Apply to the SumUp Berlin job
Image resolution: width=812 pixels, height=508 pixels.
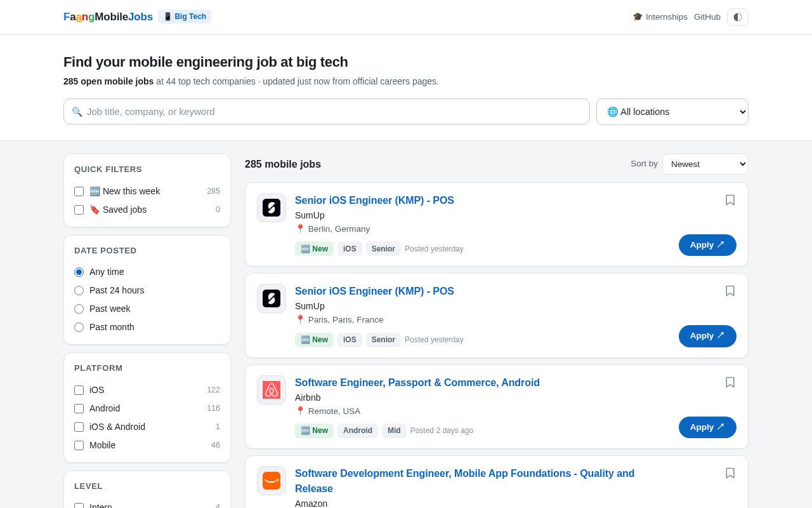click(x=707, y=245)
